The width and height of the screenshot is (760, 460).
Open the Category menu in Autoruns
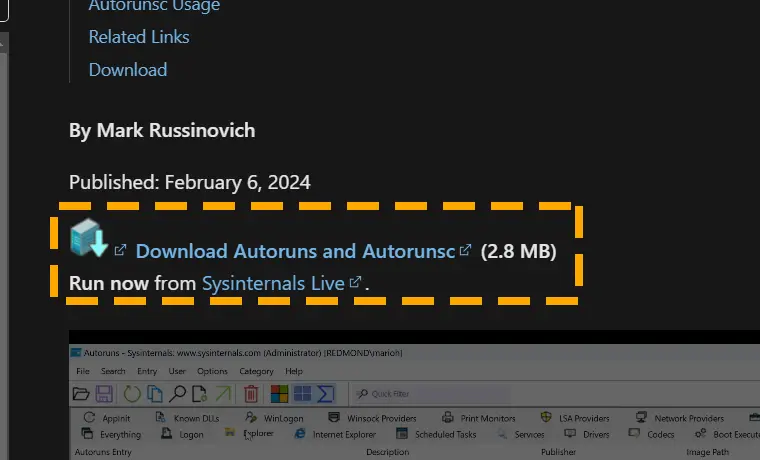[256, 371]
